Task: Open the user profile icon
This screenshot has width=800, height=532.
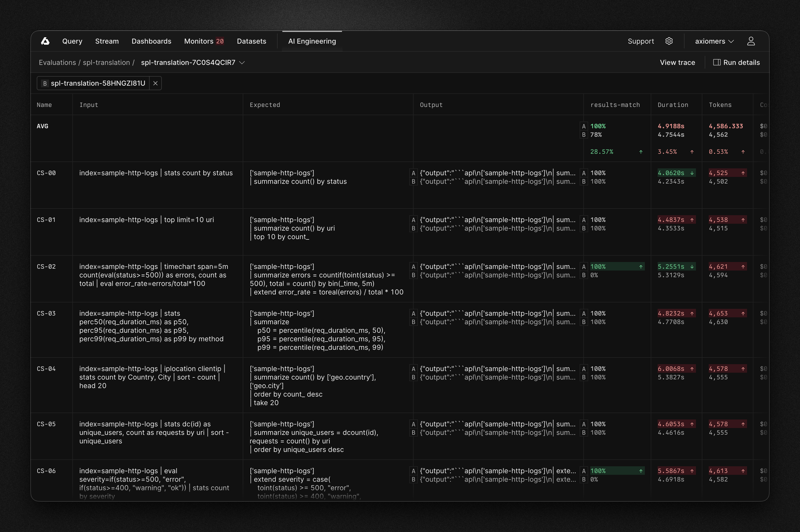Action: [751, 41]
